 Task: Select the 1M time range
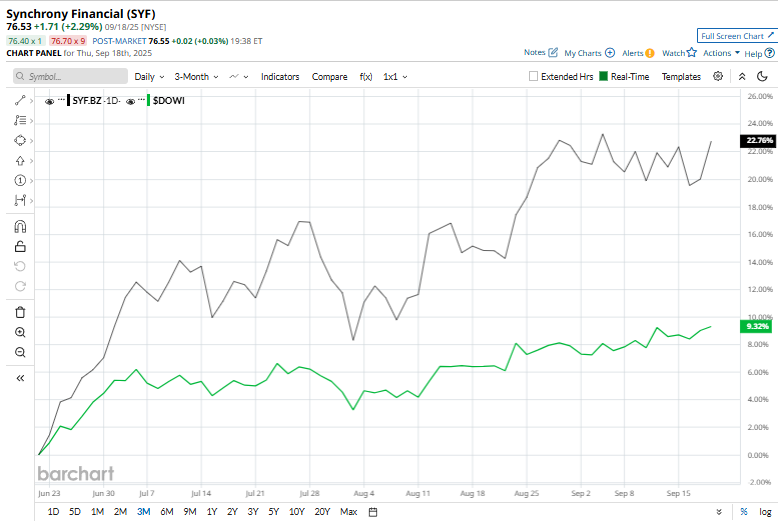[97, 512]
